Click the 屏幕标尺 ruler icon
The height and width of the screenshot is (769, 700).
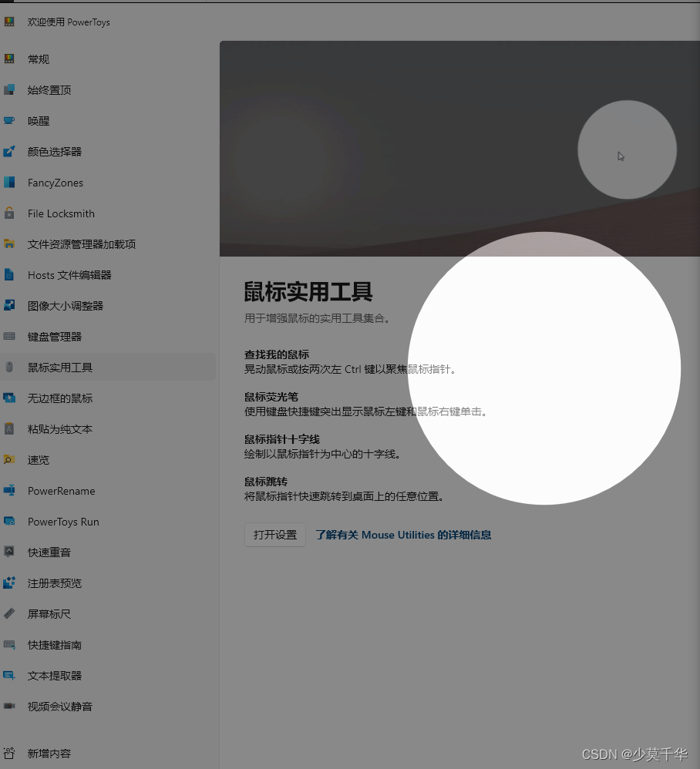(8, 613)
